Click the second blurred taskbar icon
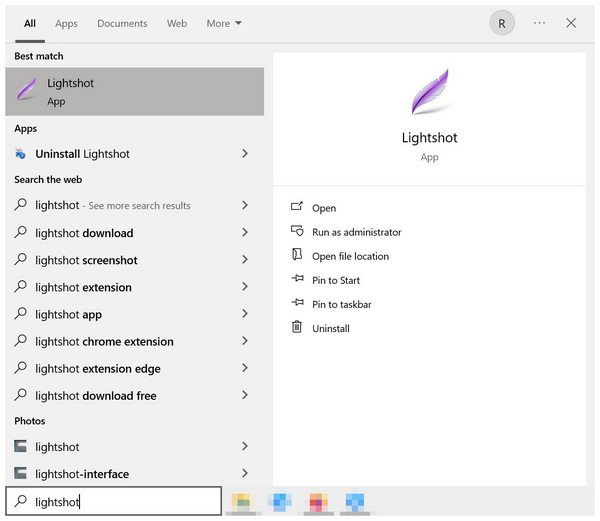The image size is (600, 521). pyautogui.click(x=280, y=502)
